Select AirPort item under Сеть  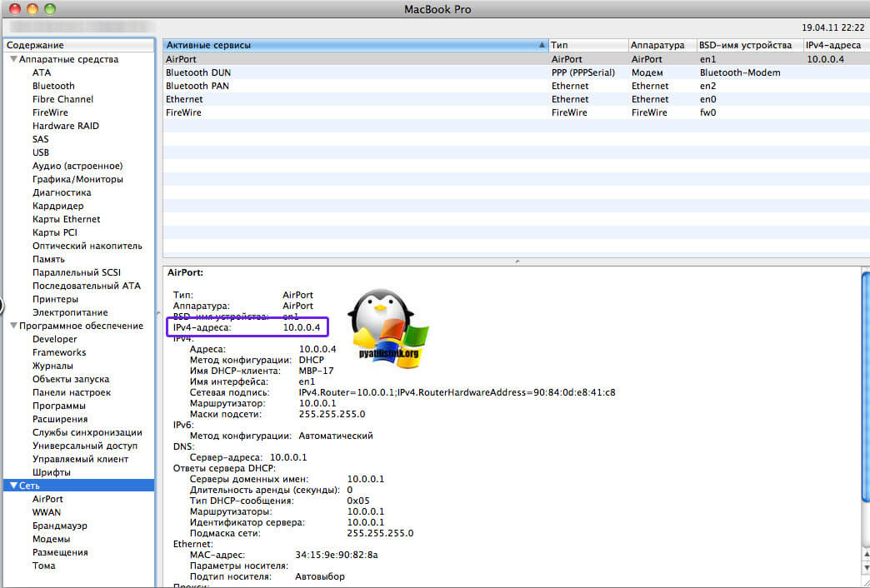click(x=47, y=499)
